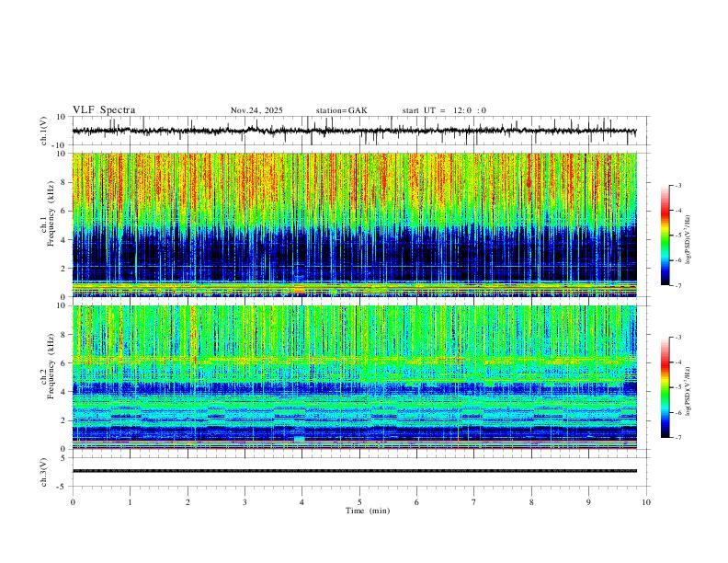This screenshot has height=563, width=728.
Task: Click inside the ch.1 spectrogram panel
Action: click(x=355, y=224)
